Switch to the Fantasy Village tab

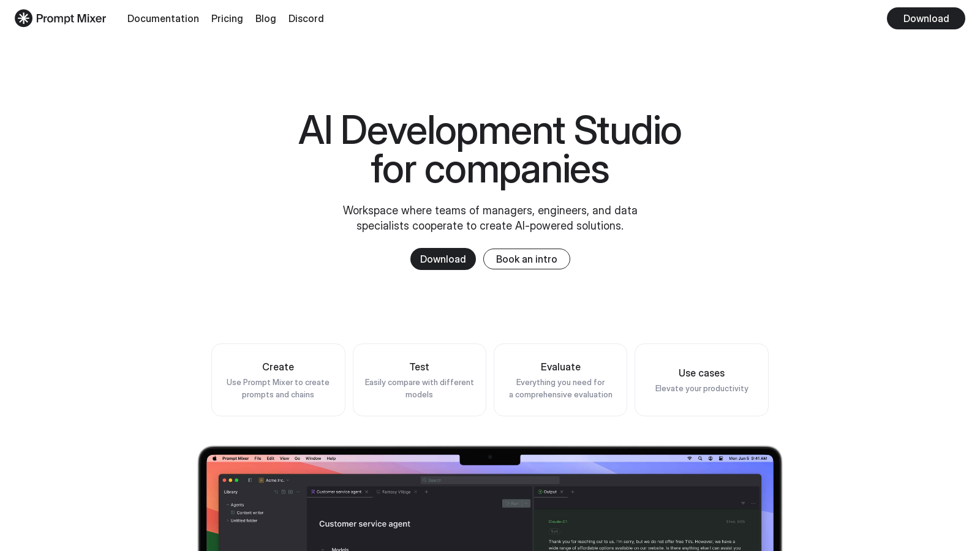click(397, 492)
